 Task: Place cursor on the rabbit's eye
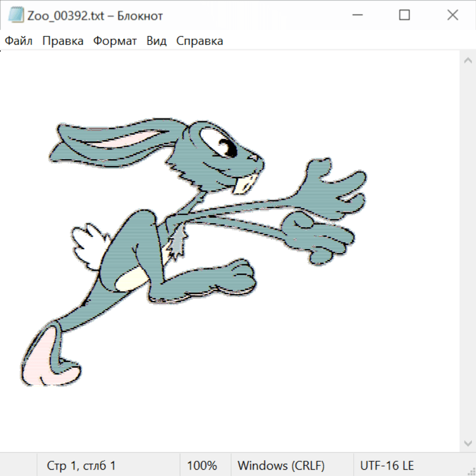pos(225,145)
